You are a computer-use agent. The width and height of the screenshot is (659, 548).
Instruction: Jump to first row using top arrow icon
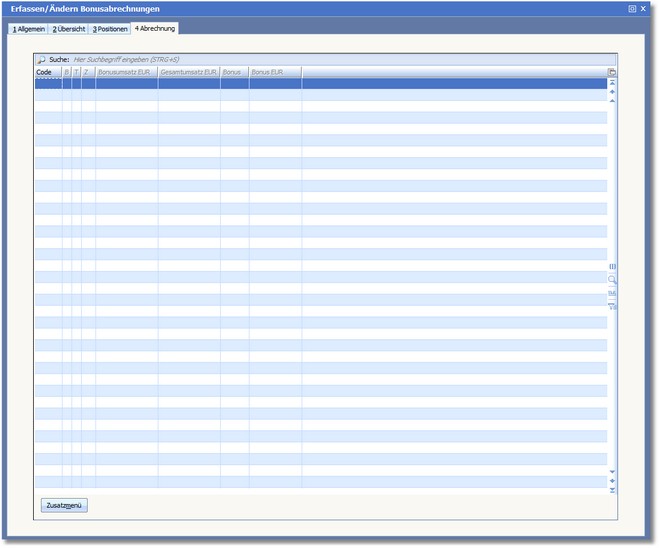612,83
